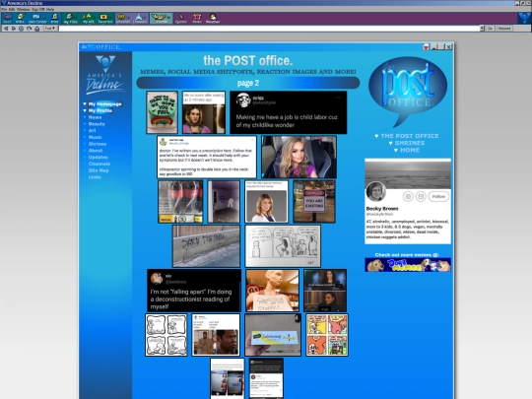Click the Dog Memes banner
The image size is (532, 399).
[x=408, y=265]
